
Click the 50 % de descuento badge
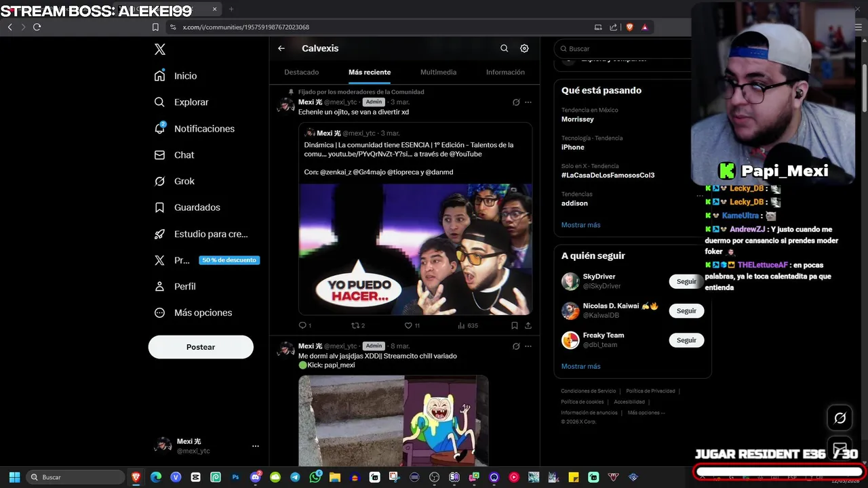click(229, 260)
